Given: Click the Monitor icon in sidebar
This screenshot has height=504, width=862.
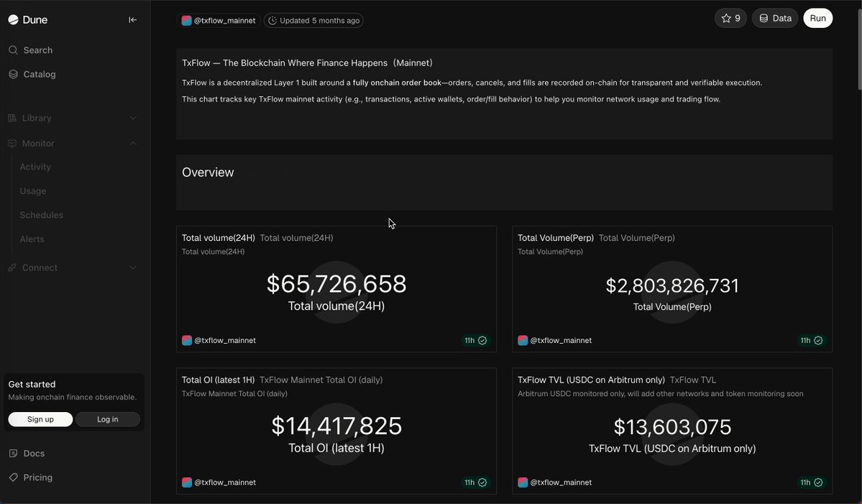Looking at the screenshot, I should point(12,144).
